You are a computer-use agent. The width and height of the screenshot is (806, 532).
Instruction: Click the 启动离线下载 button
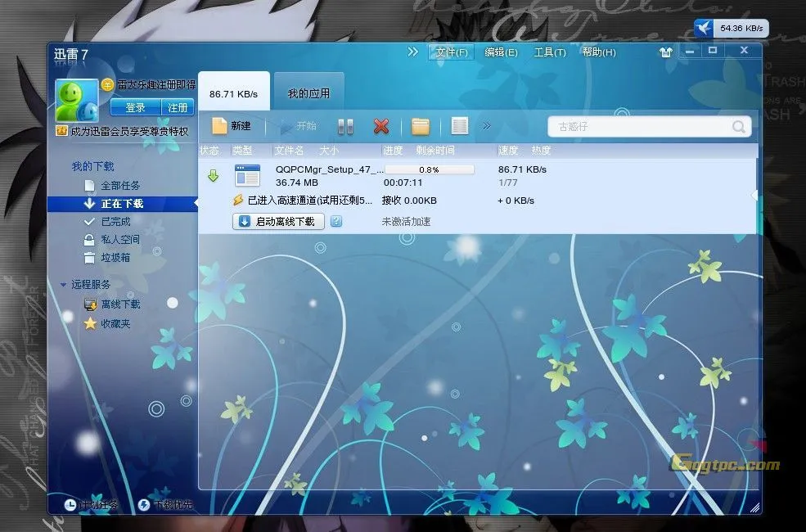tap(278, 222)
